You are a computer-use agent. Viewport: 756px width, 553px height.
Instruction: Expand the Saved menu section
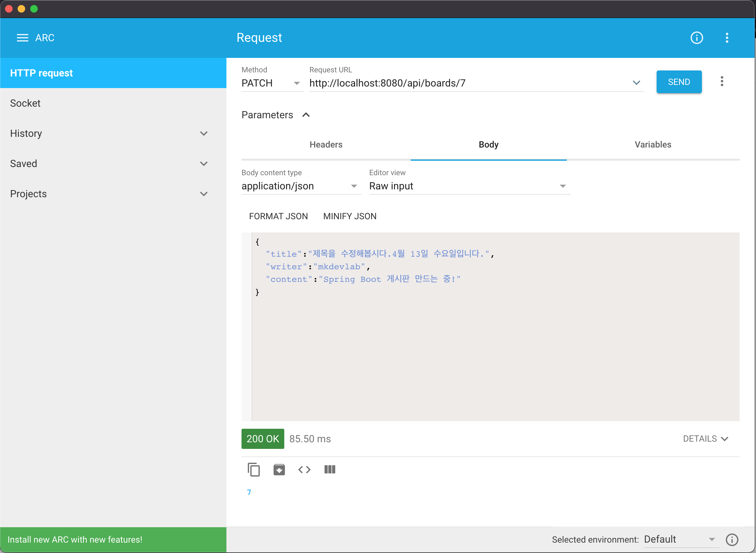pyautogui.click(x=113, y=163)
